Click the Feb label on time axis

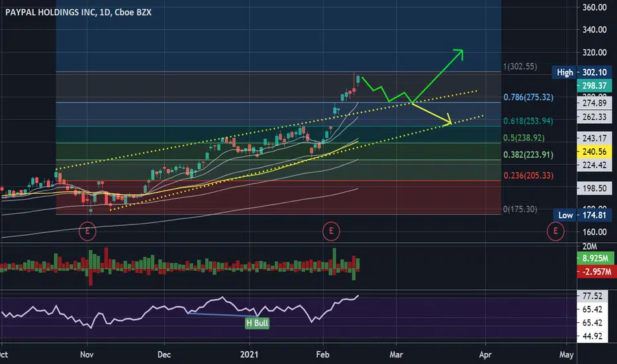pyautogui.click(x=322, y=355)
